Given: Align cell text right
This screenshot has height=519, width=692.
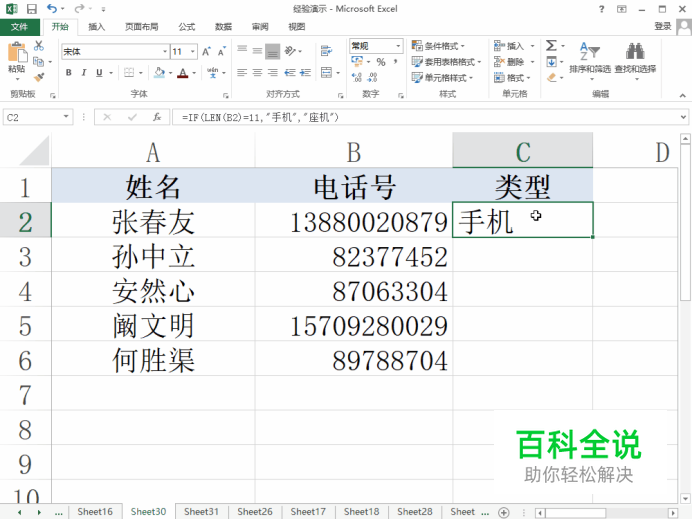Looking at the screenshot, I should tap(273, 72).
